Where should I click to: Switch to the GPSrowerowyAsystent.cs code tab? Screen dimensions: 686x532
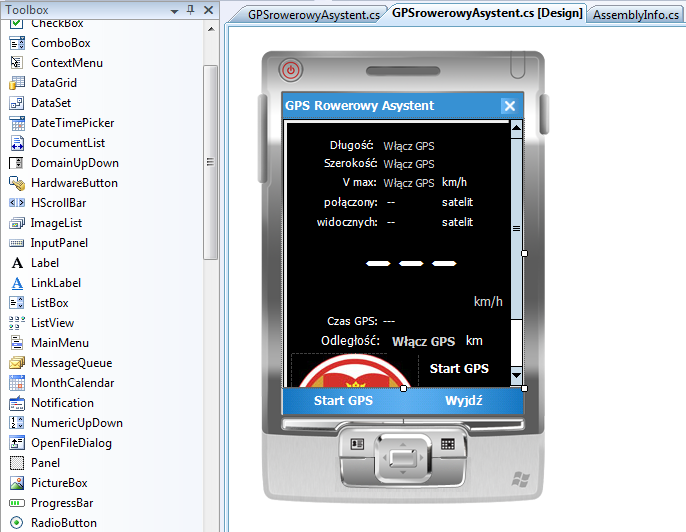(x=313, y=15)
